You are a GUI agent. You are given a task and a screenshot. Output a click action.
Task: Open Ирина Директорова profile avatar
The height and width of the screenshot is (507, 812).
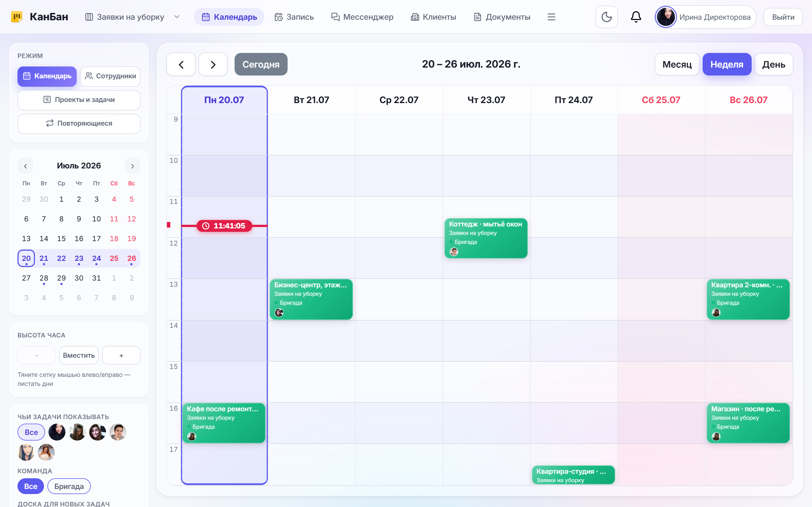(x=665, y=17)
